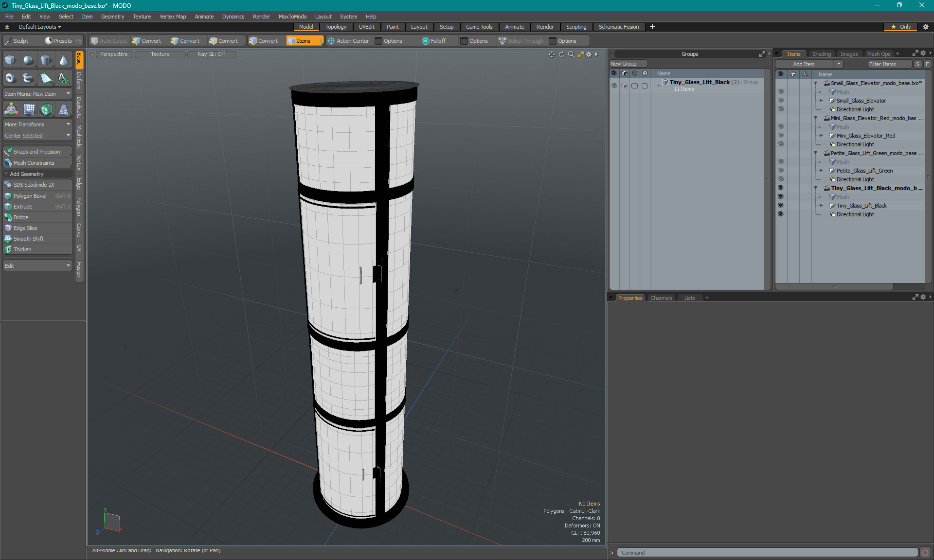Open the Geometry menu
The height and width of the screenshot is (560, 934).
click(x=112, y=17)
